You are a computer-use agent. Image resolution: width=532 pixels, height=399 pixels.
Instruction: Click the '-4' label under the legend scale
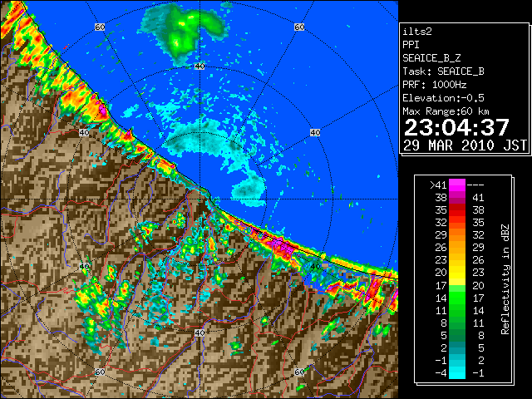click(x=441, y=373)
